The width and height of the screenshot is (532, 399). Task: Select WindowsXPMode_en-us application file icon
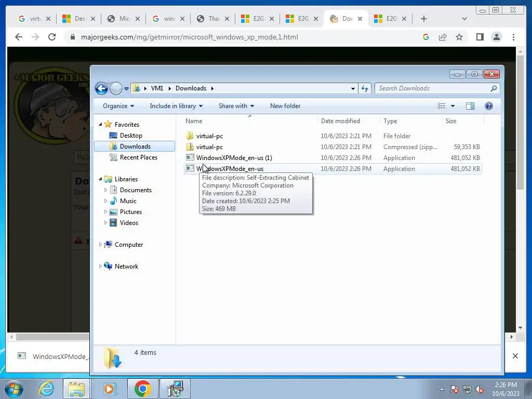coord(190,168)
